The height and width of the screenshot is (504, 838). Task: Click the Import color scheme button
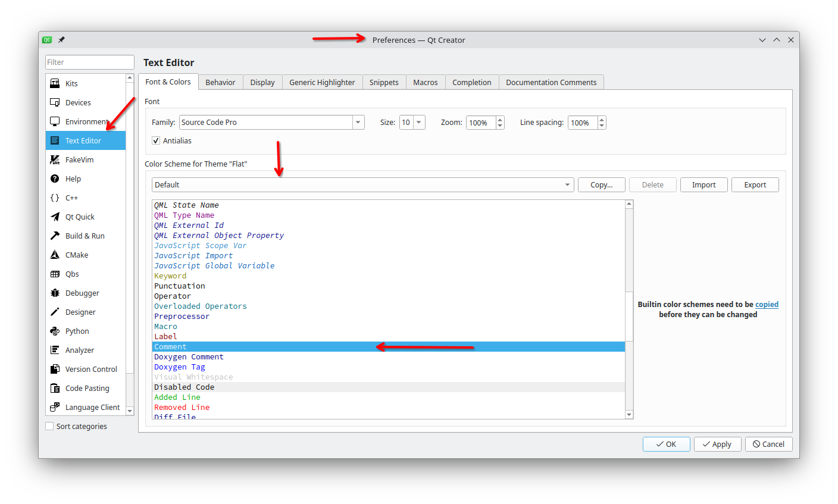pos(704,184)
